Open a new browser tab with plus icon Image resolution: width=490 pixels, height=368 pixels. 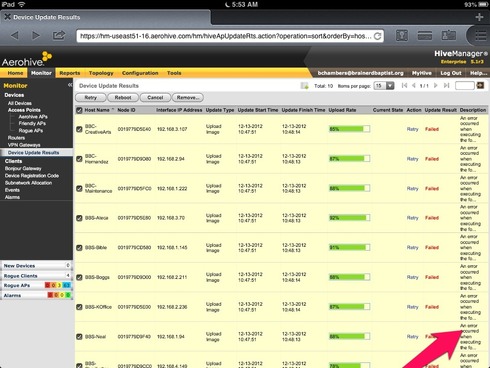pos(479,17)
